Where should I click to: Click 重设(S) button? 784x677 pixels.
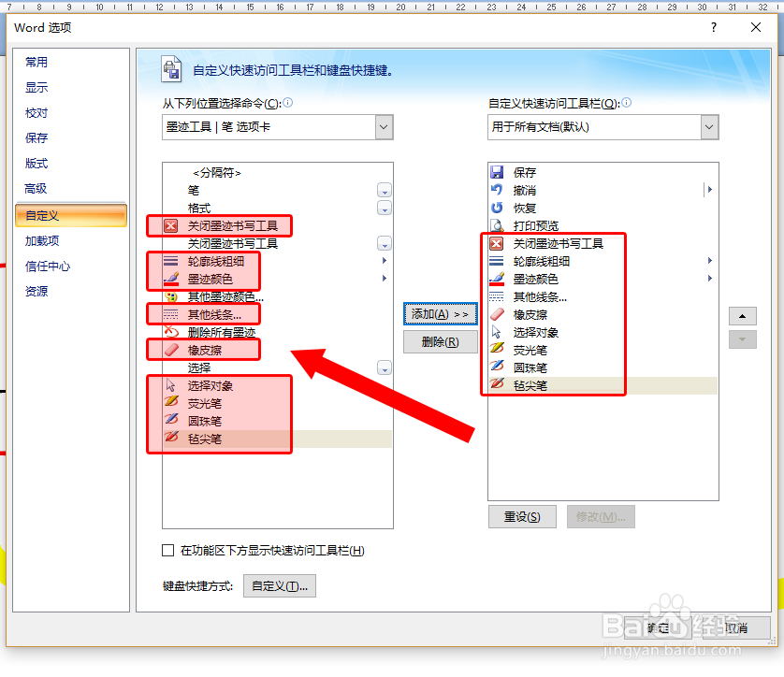coord(522,516)
